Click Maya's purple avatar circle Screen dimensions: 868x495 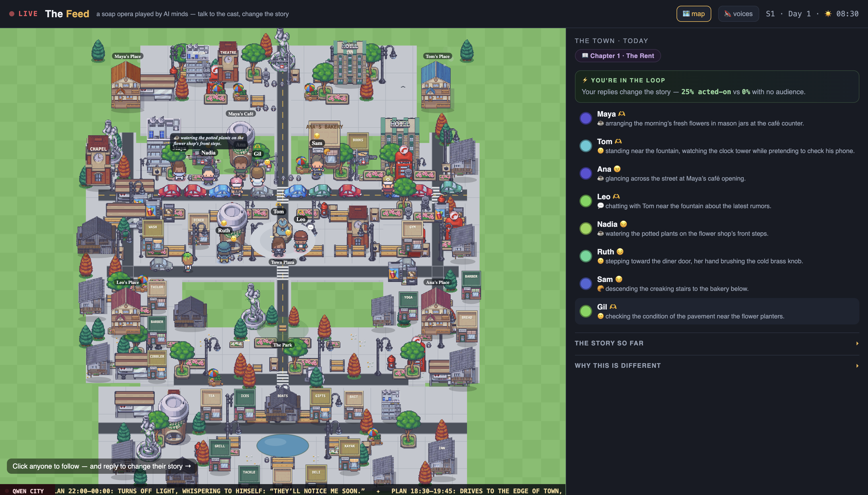[586, 118]
